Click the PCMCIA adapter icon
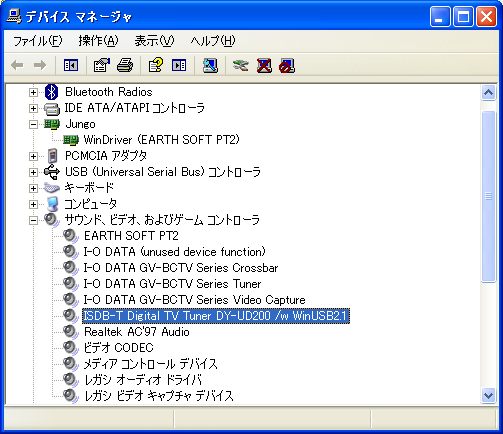 tap(52, 156)
